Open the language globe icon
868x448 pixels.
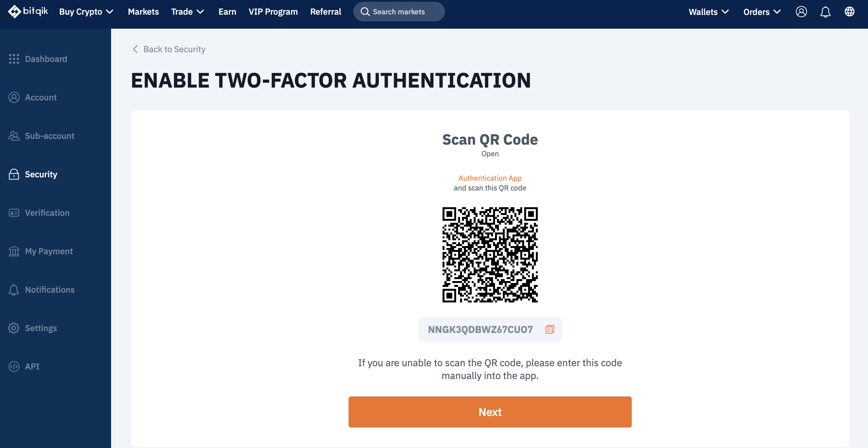point(849,12)
